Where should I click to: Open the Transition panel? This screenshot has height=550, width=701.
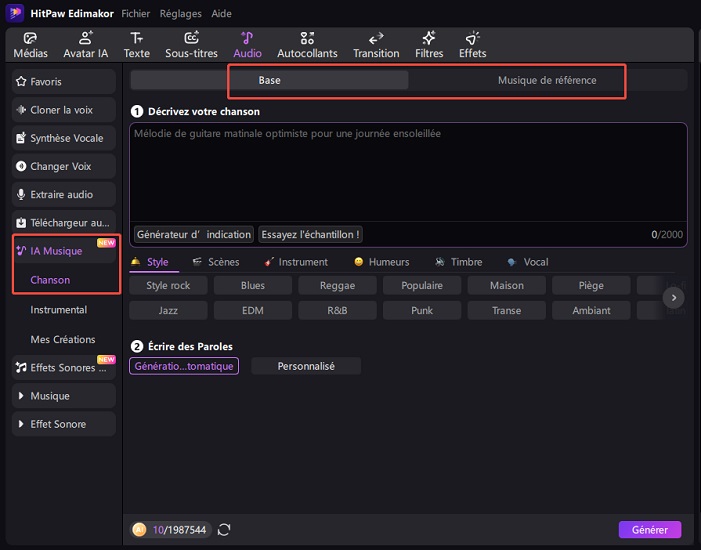pyautogui.click(x=376, y=44)
